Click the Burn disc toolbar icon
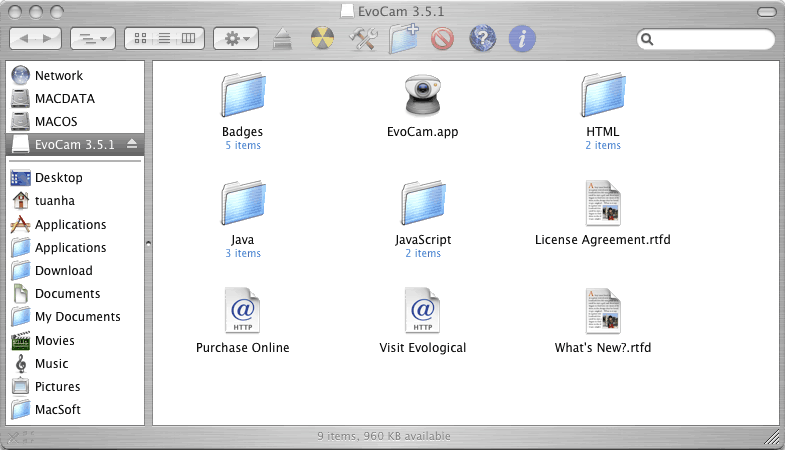 point(322,38)
